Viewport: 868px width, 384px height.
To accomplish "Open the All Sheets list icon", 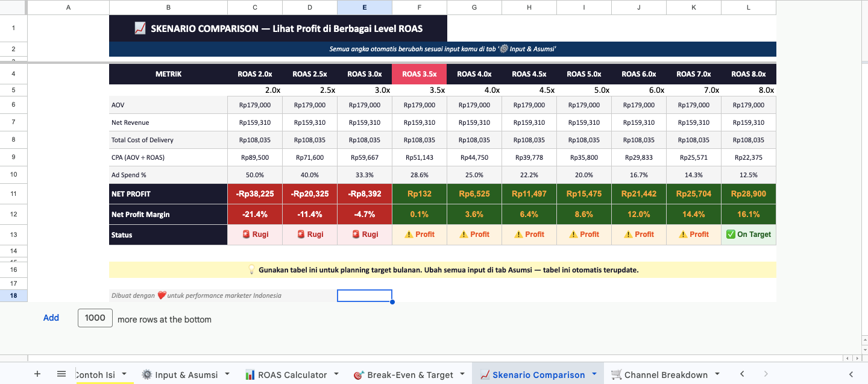I will [x=61, y=374].
